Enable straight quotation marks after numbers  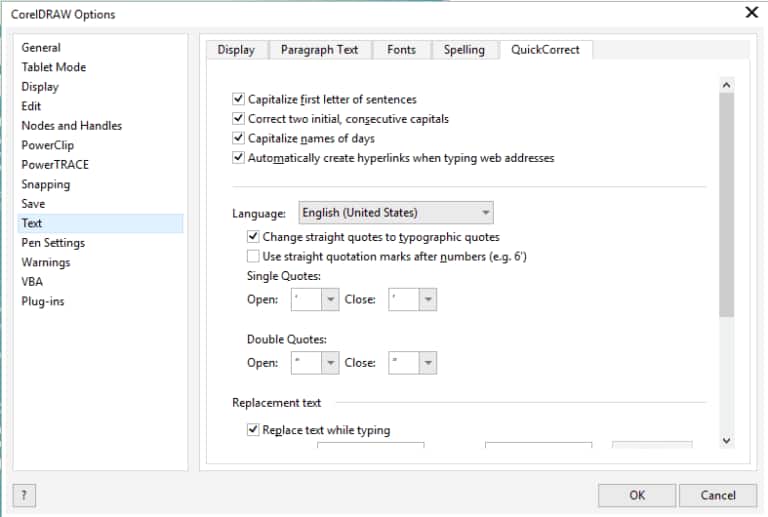[253, 256]
